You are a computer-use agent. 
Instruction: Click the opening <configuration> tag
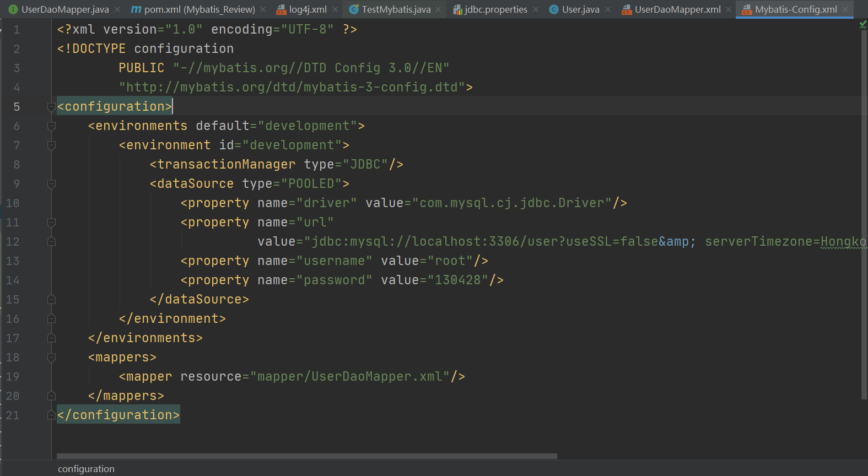[x=115, y=106]
